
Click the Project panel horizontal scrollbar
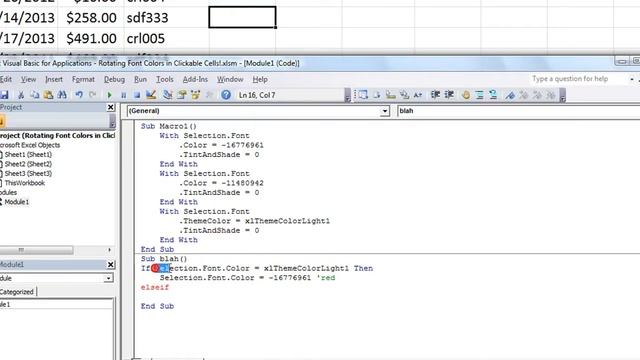37,250
